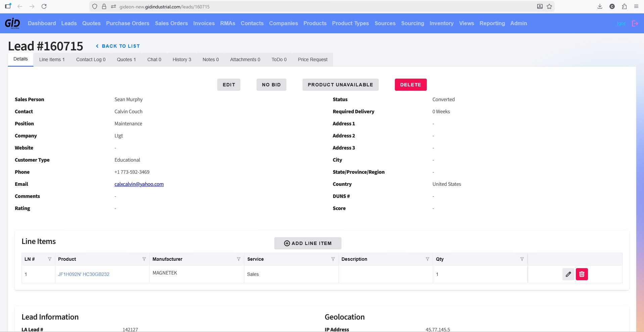Open the calxcalvin@yahoo.com email link
Viewport: 644px width, 332px height.
pos(139,184)
